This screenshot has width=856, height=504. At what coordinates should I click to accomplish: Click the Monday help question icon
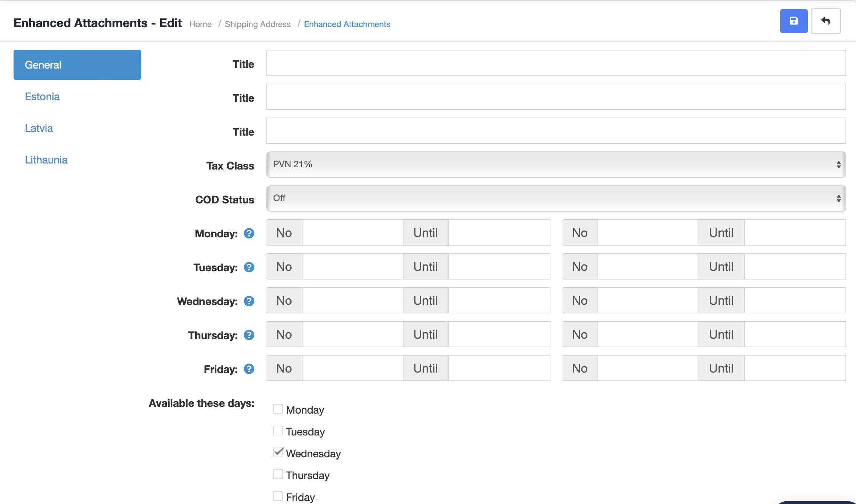249,234
